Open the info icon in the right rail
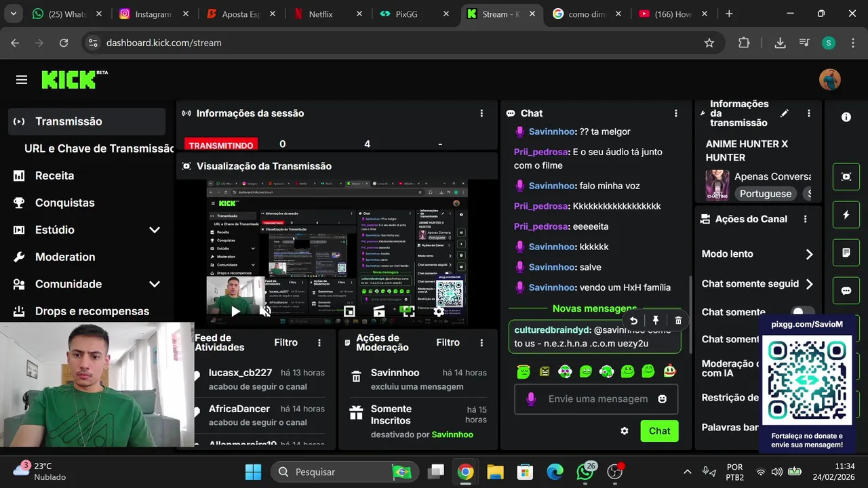Image resolution: width=868 pixels, height=488 pixels. 846,117
